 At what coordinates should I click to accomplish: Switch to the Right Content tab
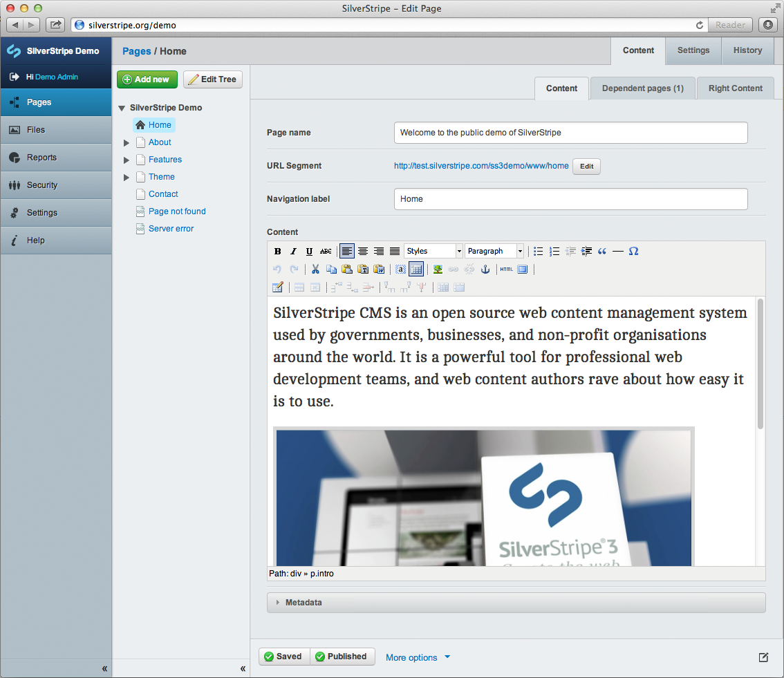click(735, 88)
